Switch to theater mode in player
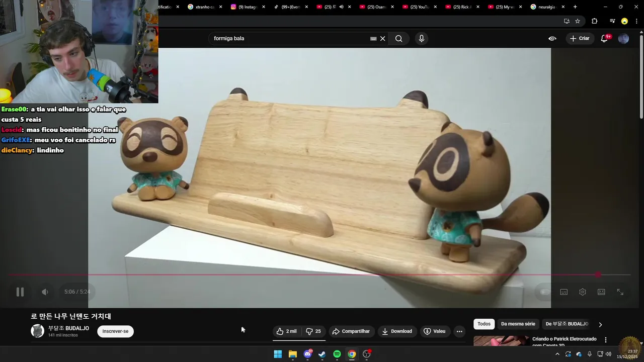Screen dimensions: 644x362 tap(601, 292)
